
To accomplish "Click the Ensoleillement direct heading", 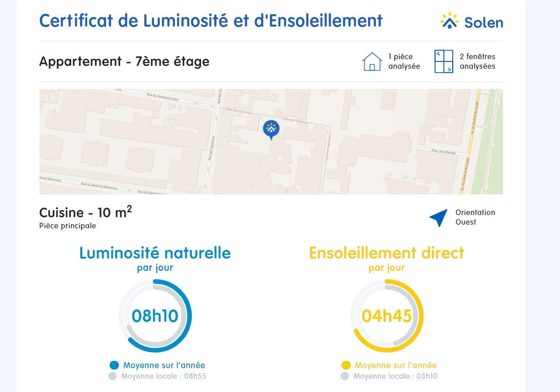I will (x=386, y=253).
